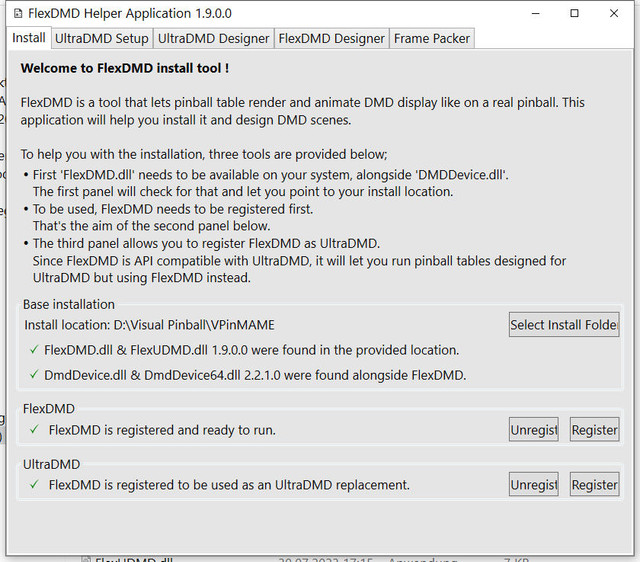Screen dimensions: 640x562
Task: Open the UltraDMD Designer tab
Action: pos(213,38)
